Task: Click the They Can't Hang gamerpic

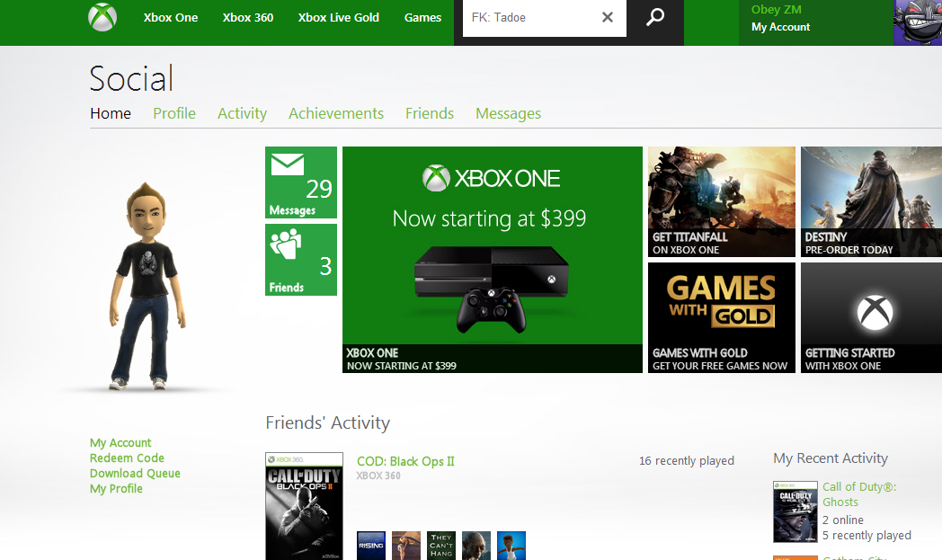Action: pyautogui.click(x=441, y=546)
